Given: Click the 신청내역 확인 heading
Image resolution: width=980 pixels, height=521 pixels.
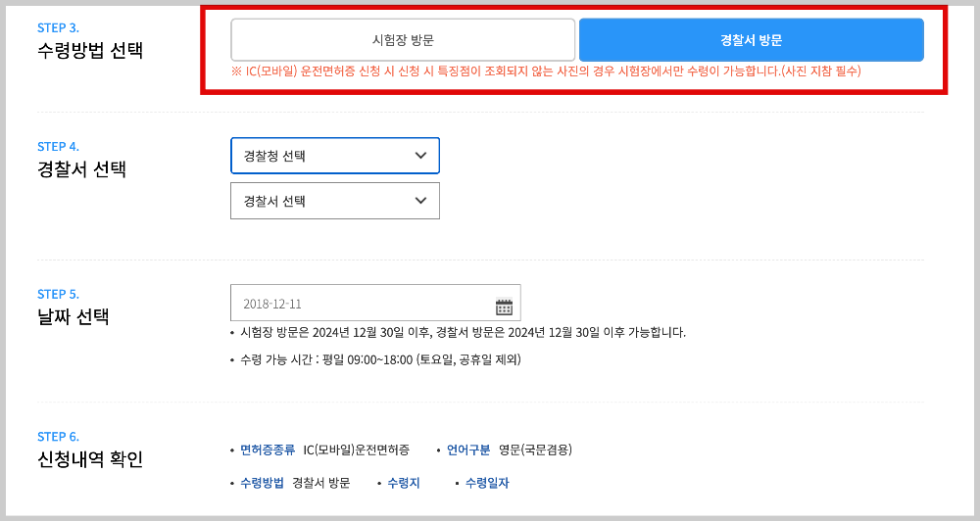Looking at the screenshot, I should click(x=90, y=459).
